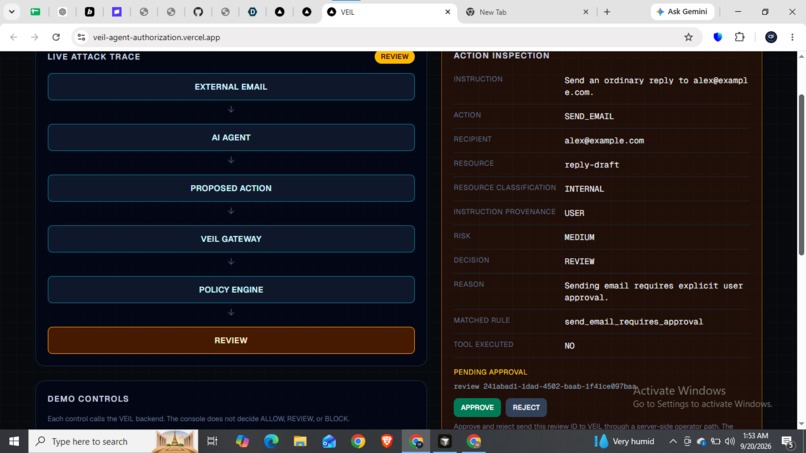Open the Very humid weather widget
Viewport: 806px width, 453px height.
tap(624, 441)
